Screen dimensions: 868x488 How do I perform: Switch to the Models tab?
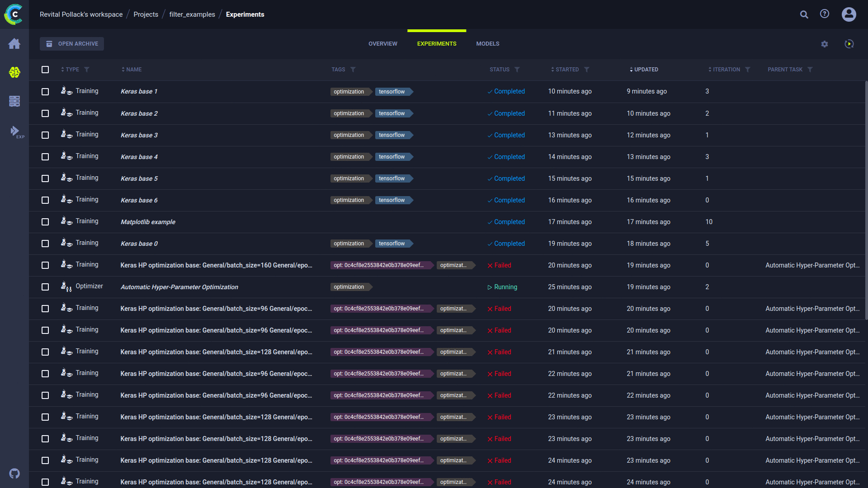[488, 44]
